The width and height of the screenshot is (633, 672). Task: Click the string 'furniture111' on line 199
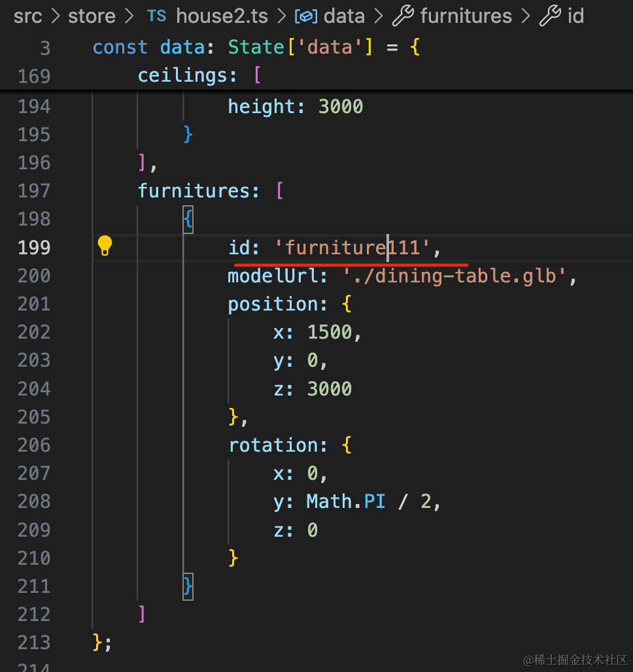352,248
